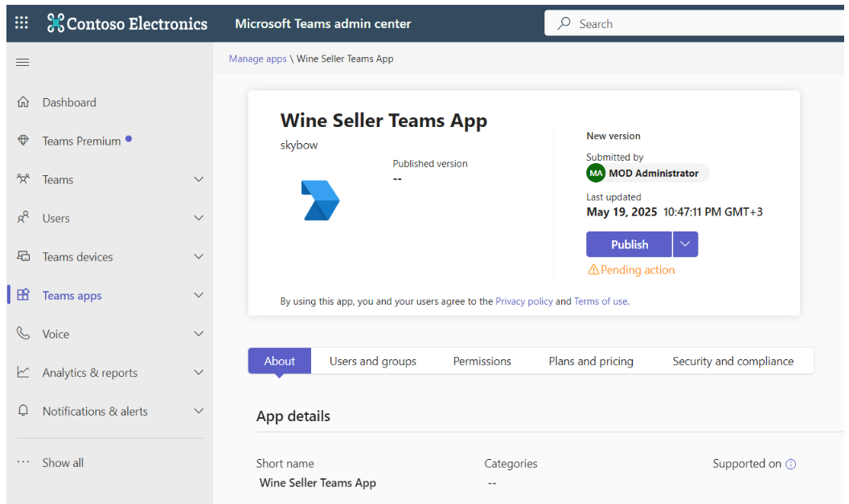849x504 pixels.
Task: Click the search magnifier icon
Action: [564, 23]
